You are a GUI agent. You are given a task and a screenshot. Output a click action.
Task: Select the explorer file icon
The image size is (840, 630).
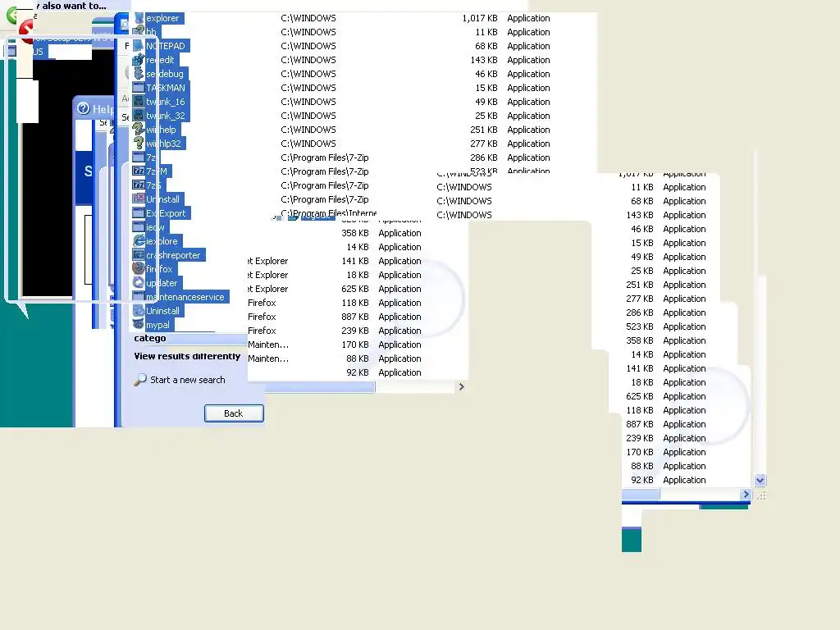(139, 18)
